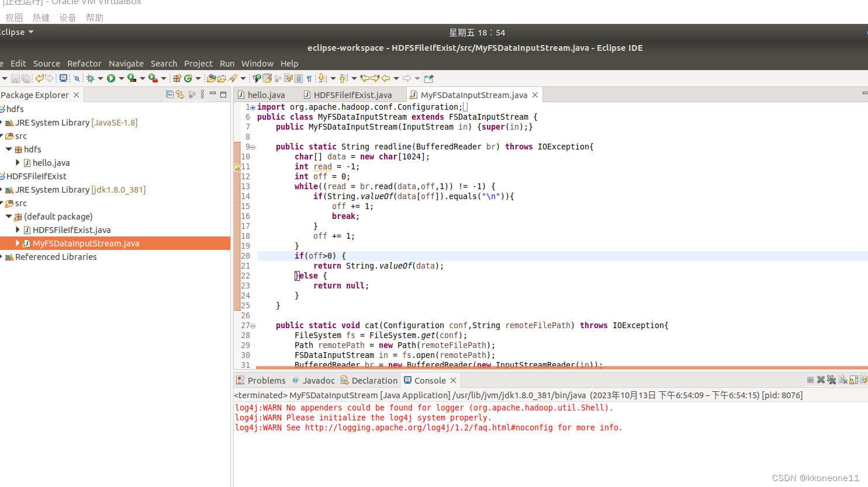The height and width of the screenshot is (487, 868).
Task: Toggle Pin Editor in toolbar
Action: click(428, 78)
